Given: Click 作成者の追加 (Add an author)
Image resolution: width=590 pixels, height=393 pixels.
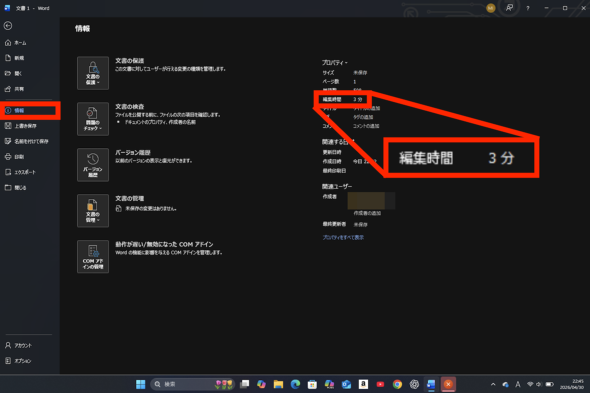Looking at the screenshot, I should click(x=367, y=213).
